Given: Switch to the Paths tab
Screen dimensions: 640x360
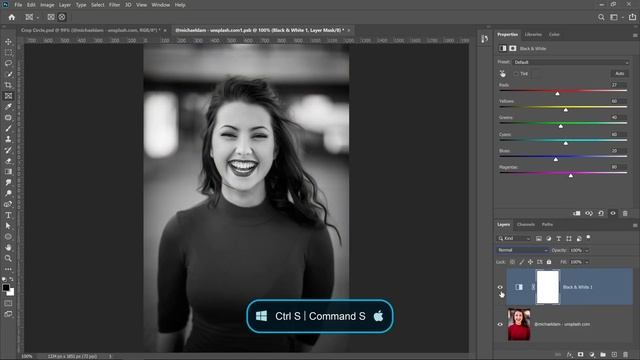Looking at the screenshot, I should pyautogui.click(x=547, y=224).
